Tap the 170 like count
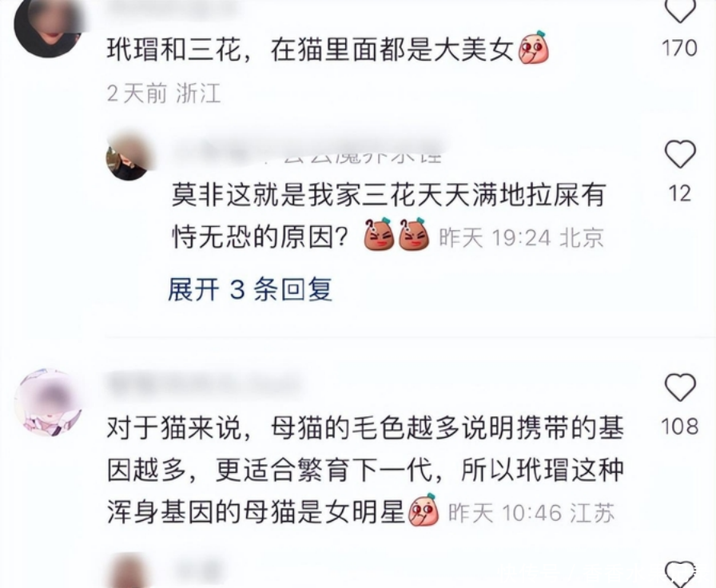 click(x=680, y=49)
